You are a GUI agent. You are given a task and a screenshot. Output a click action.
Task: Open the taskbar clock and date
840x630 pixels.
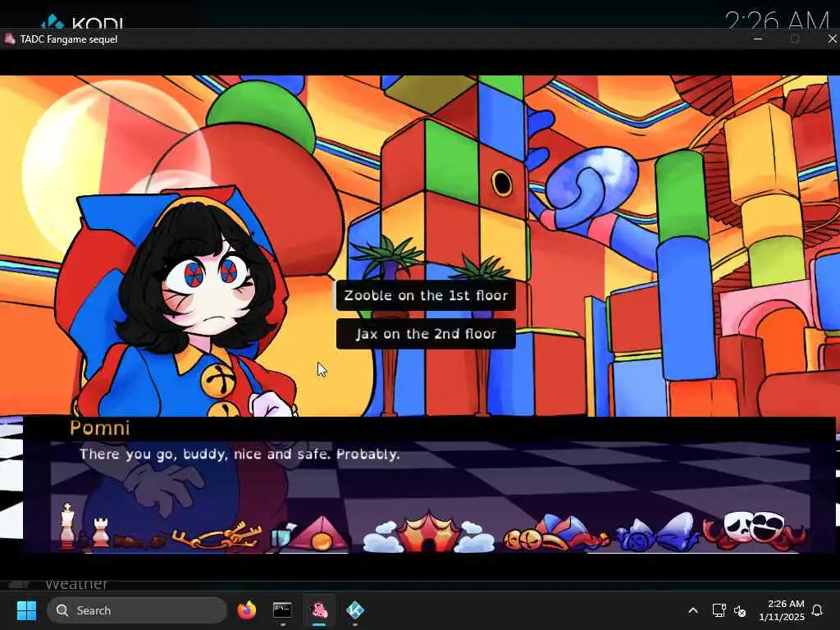pos(782,610)
